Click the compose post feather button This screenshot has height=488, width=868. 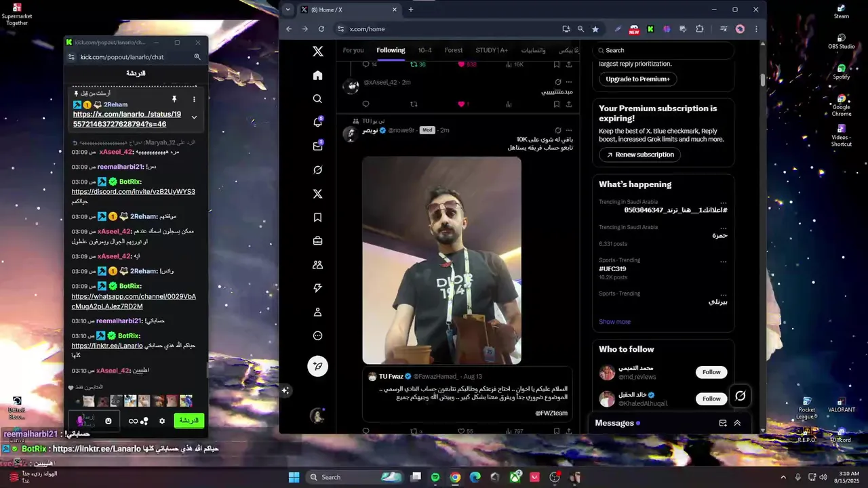click(x=317, y=367)
